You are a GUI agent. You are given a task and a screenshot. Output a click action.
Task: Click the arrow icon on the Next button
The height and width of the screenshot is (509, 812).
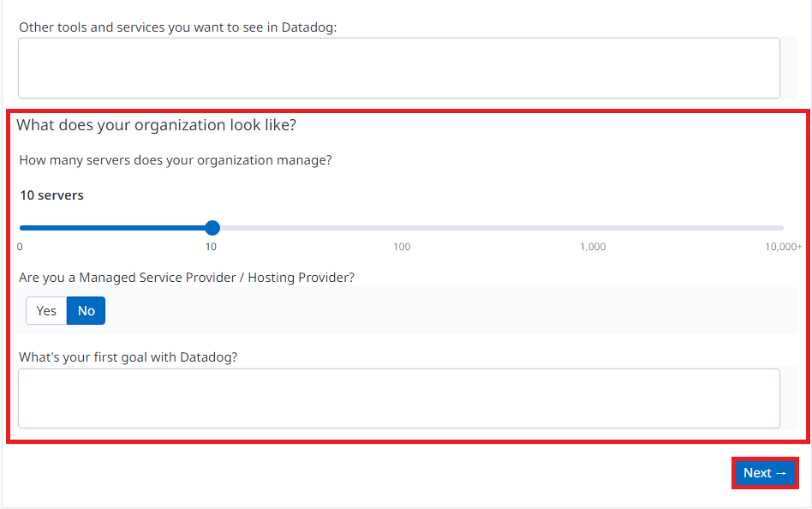[x=781, y=473]
